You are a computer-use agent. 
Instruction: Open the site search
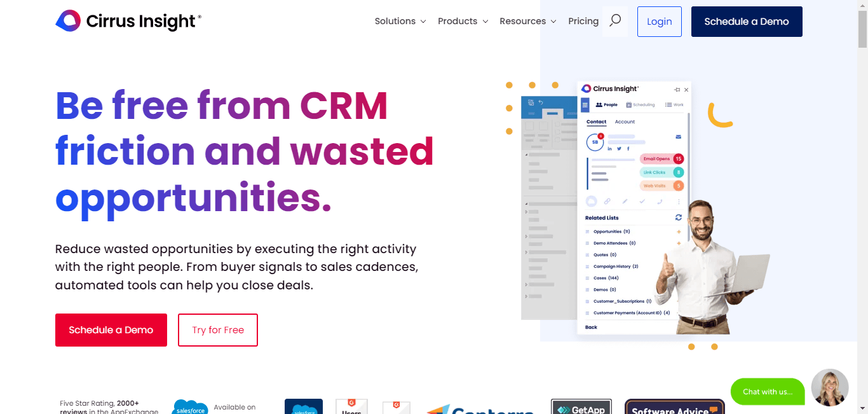pyautogui.click(x=614, y=20)
